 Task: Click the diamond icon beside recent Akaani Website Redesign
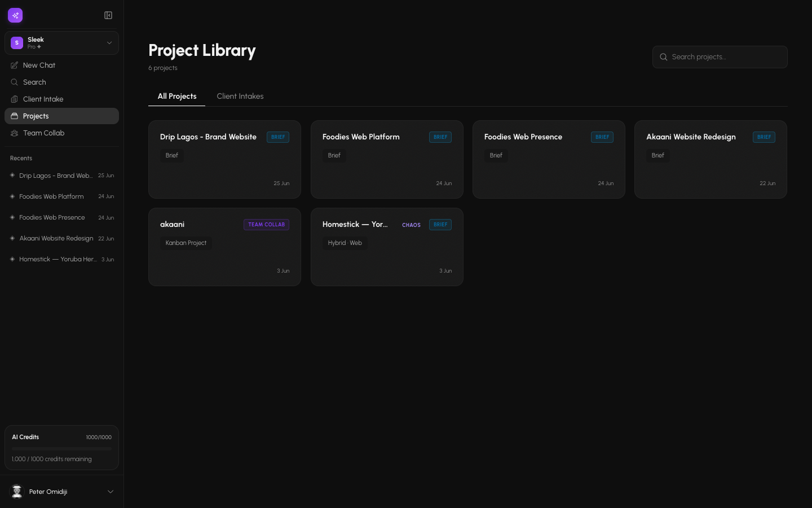tap(12, 238)
